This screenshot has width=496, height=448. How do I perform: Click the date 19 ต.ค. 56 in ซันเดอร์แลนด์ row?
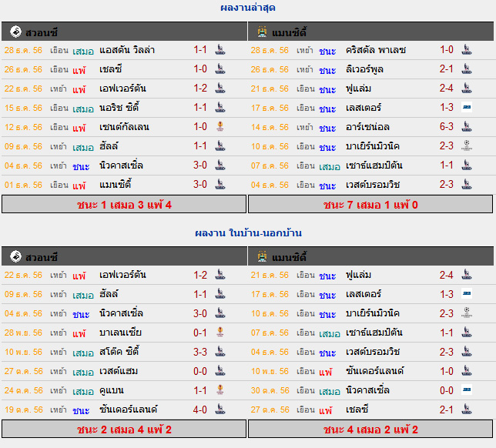tap(23, 410)
